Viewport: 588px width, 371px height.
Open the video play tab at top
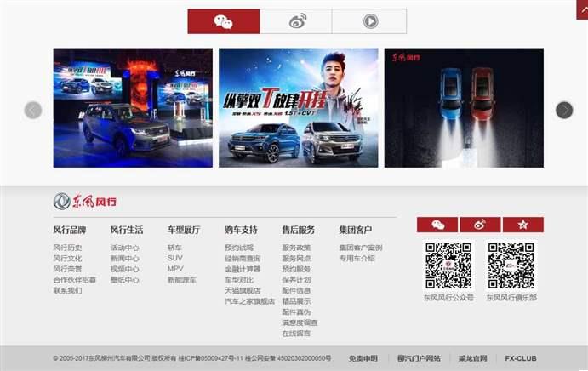[369, 21]
